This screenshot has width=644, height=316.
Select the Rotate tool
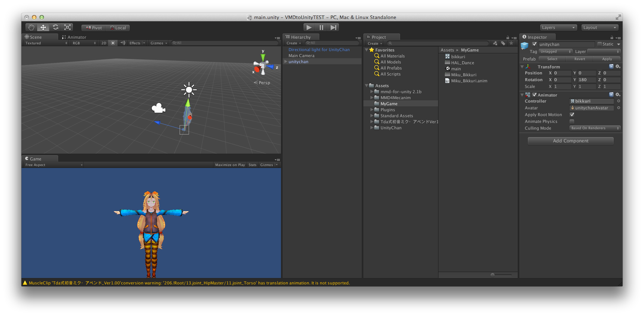tap(56, 27)
